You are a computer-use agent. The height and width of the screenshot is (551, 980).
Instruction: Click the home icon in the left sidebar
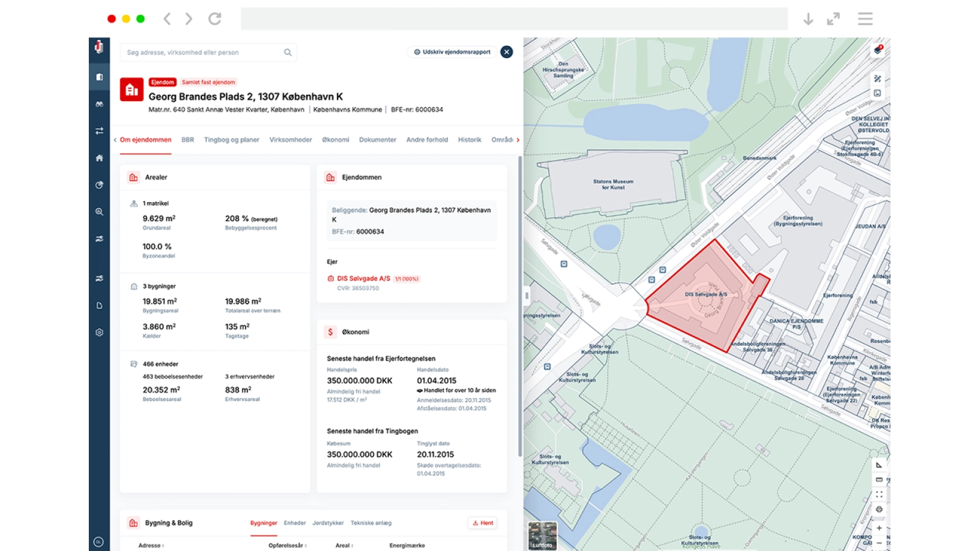coord(99,158)
